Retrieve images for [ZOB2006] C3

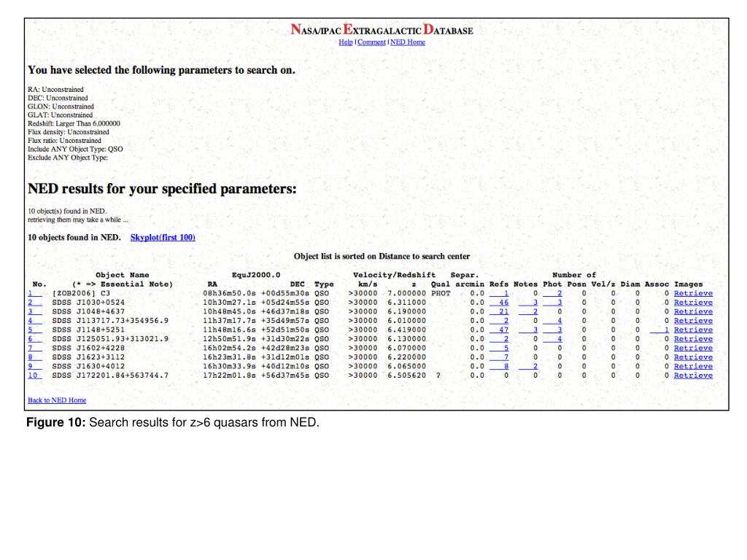[693, 293]
